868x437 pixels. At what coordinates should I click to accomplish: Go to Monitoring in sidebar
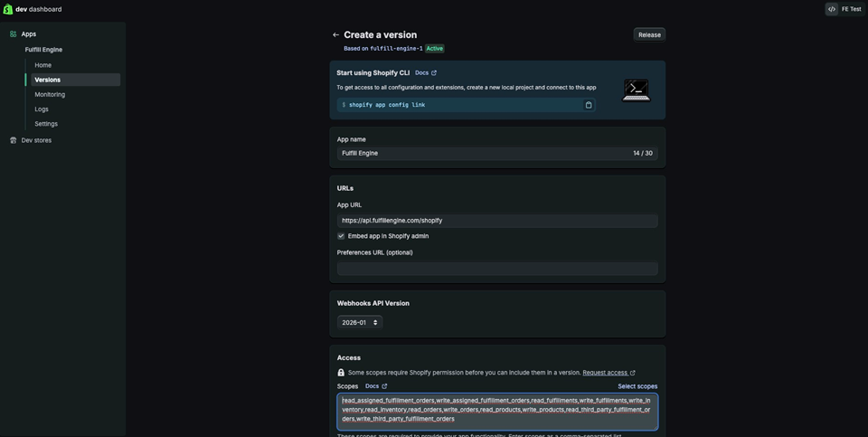(50, 94)
